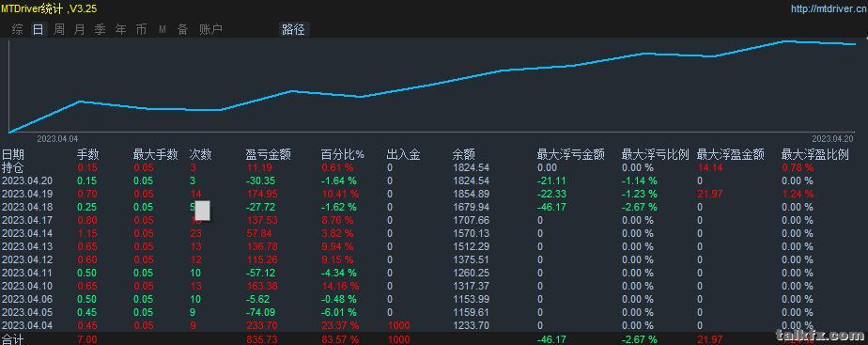The width and height of the screenshot is (868, 345).
Task: Switch to the 账户 account tab
Action: [210, 29]
